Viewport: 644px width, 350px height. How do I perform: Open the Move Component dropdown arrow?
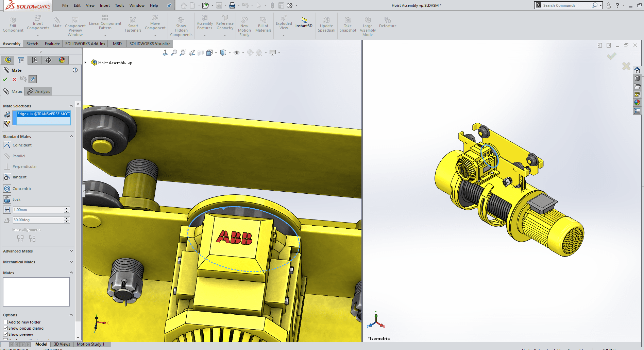coord(155,35)
